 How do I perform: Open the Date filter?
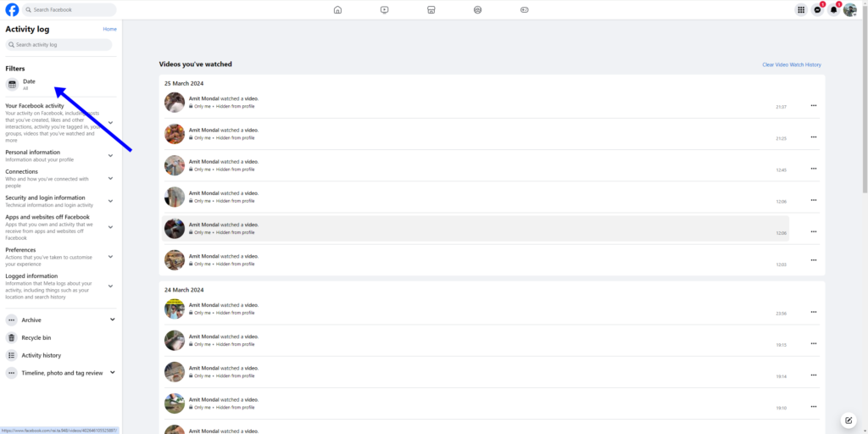[29, 84]
